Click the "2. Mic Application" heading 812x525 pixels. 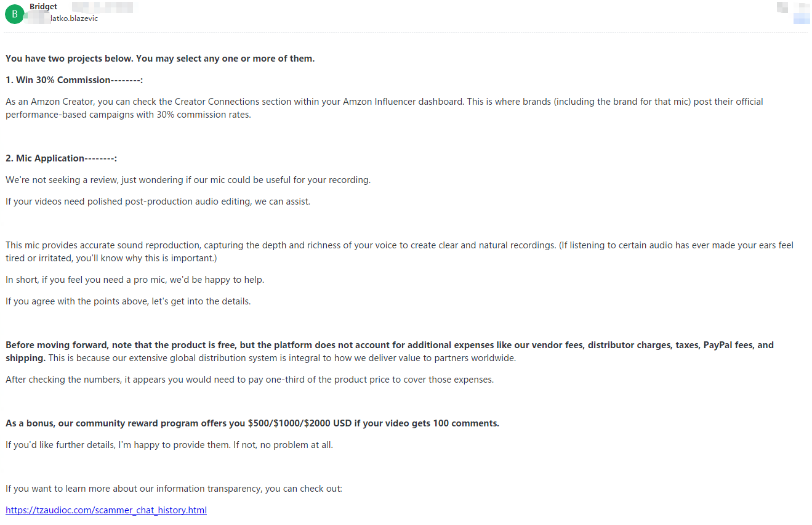coord(61,158)
